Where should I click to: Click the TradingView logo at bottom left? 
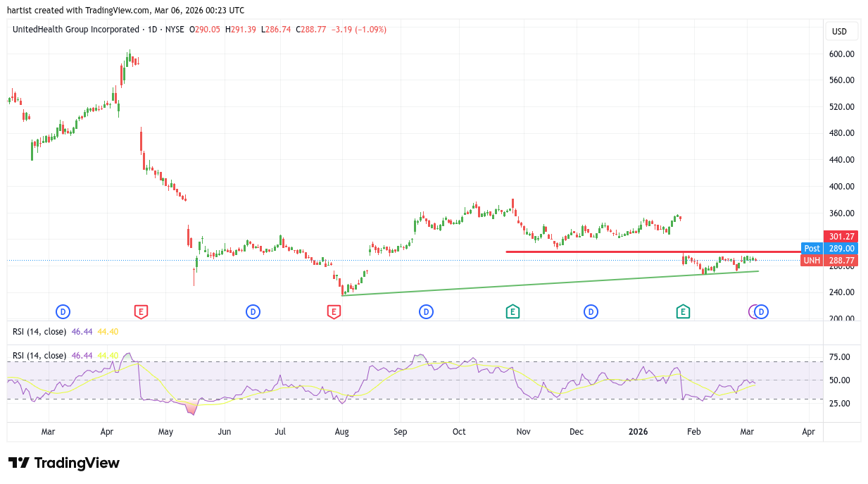(64, 463)
